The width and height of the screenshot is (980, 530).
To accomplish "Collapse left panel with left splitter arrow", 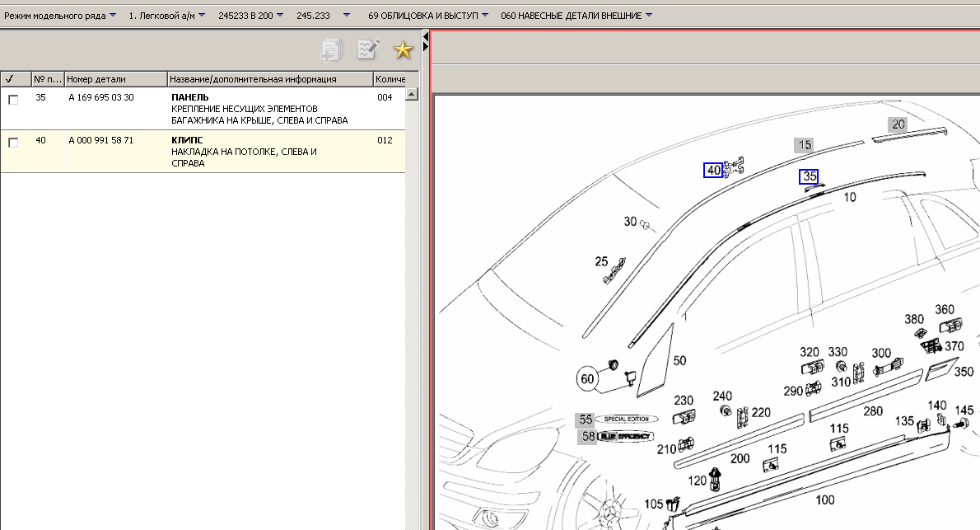I will [x=425, y=37].
